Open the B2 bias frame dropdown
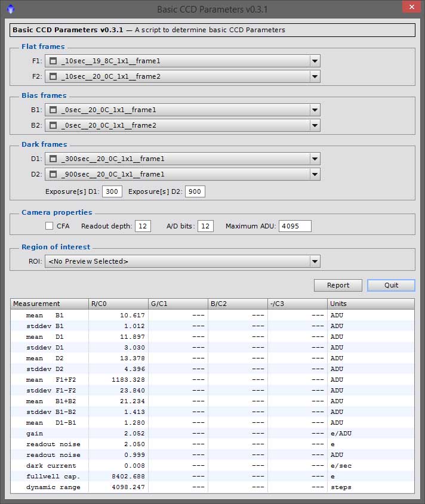This screenshot has height=504, width=425. pyautogui.click(x=315, y=125)
